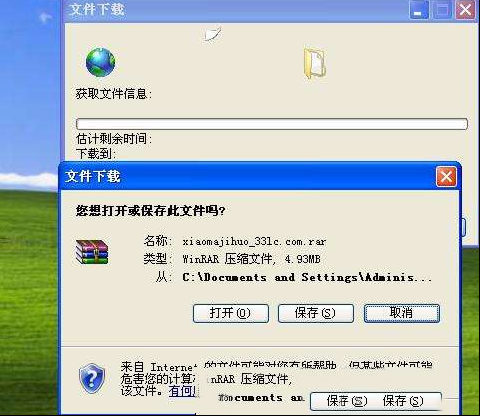Click the 打开(O) button

click(x=231, y=313)
